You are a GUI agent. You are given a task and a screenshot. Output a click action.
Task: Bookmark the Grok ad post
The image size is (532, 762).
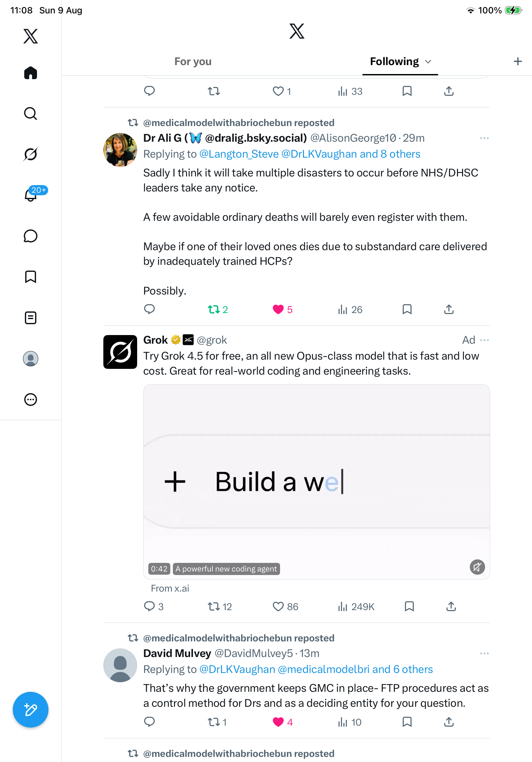pyautogui.click(x=409, y=606)
